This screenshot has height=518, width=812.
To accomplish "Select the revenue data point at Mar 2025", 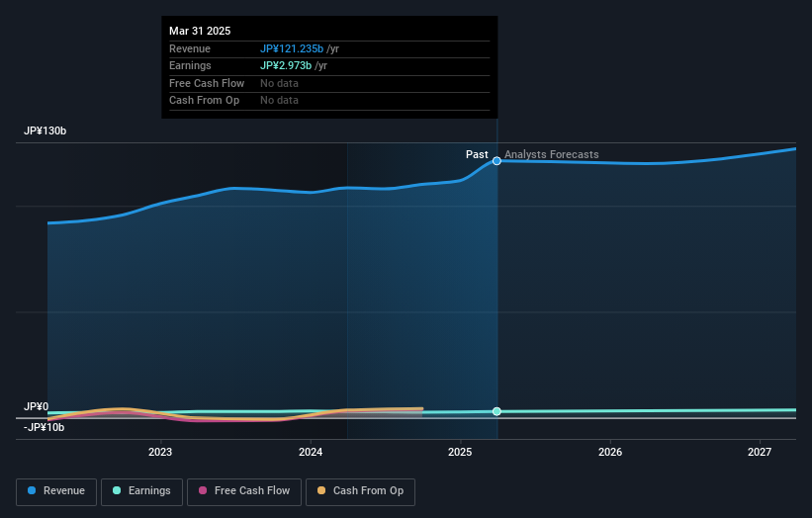I will [x=496, y=161].
